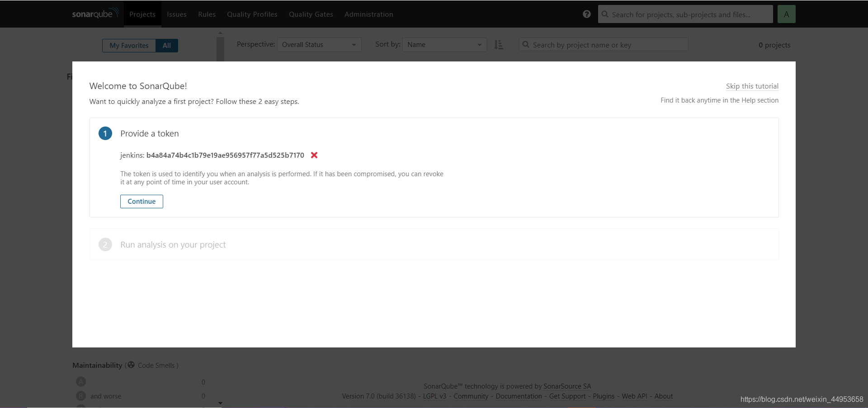Open the About footer link
868x408 pixels.
pos(664,396)
